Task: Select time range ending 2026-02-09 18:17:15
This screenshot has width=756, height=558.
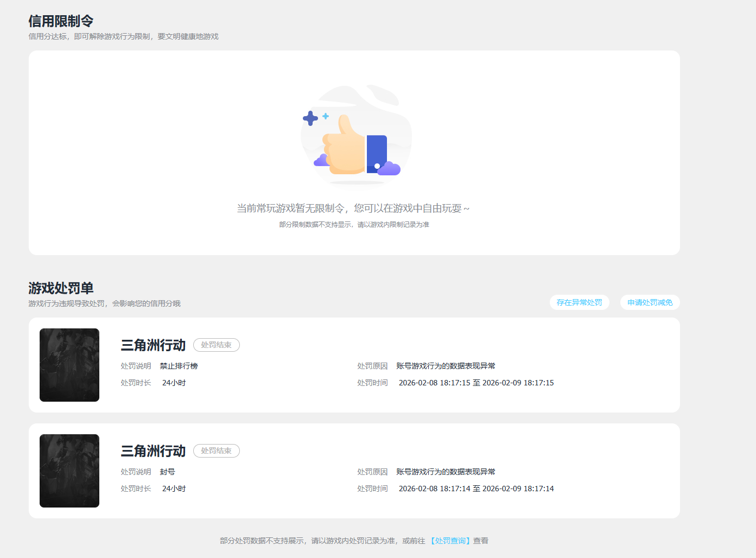Action: pos(477,383)
